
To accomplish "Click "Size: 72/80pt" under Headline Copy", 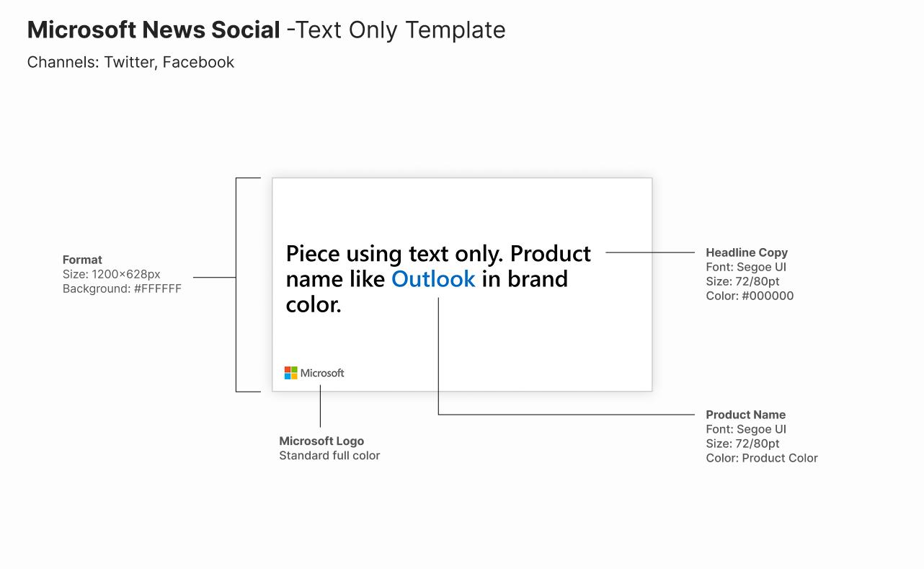I will point(742,281).
